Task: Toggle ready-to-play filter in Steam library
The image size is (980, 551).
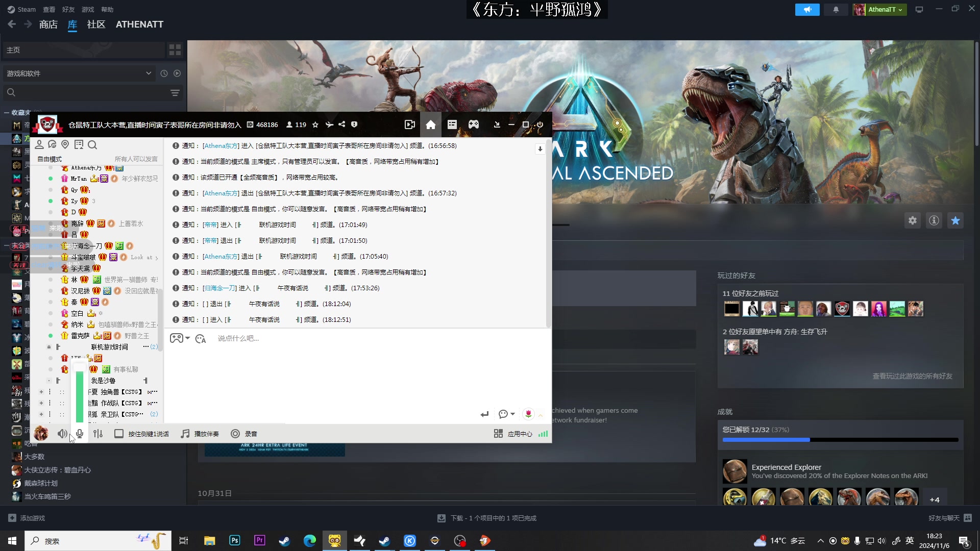Action: point(177,73)
